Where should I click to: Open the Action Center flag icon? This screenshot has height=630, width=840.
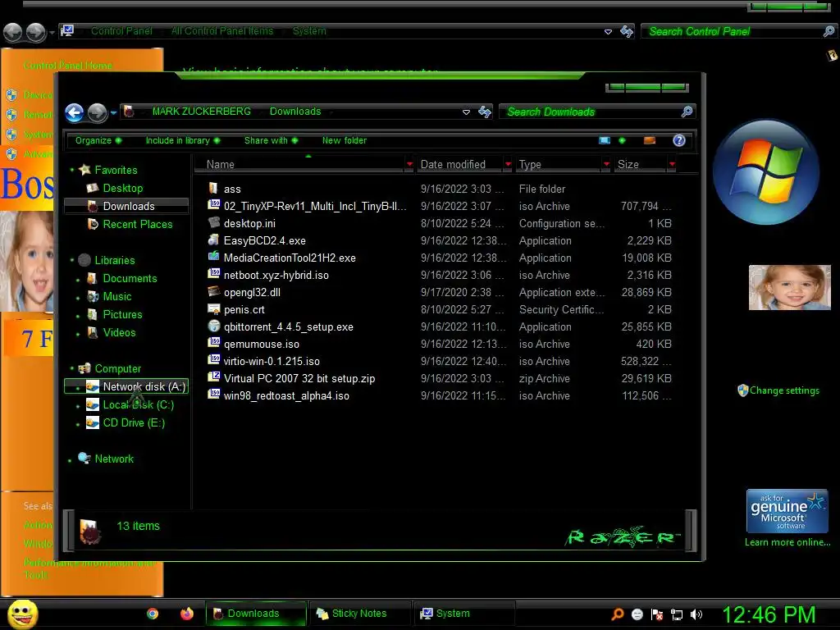[657, 614]
